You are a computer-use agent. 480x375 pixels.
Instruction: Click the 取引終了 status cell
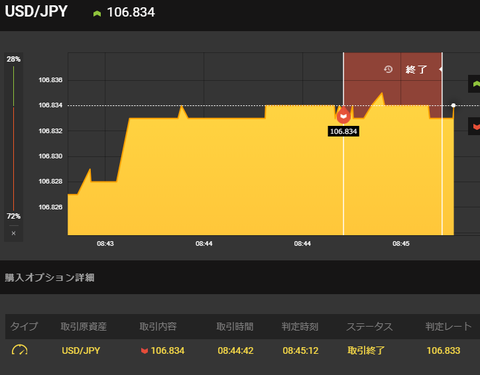(366, 351)
